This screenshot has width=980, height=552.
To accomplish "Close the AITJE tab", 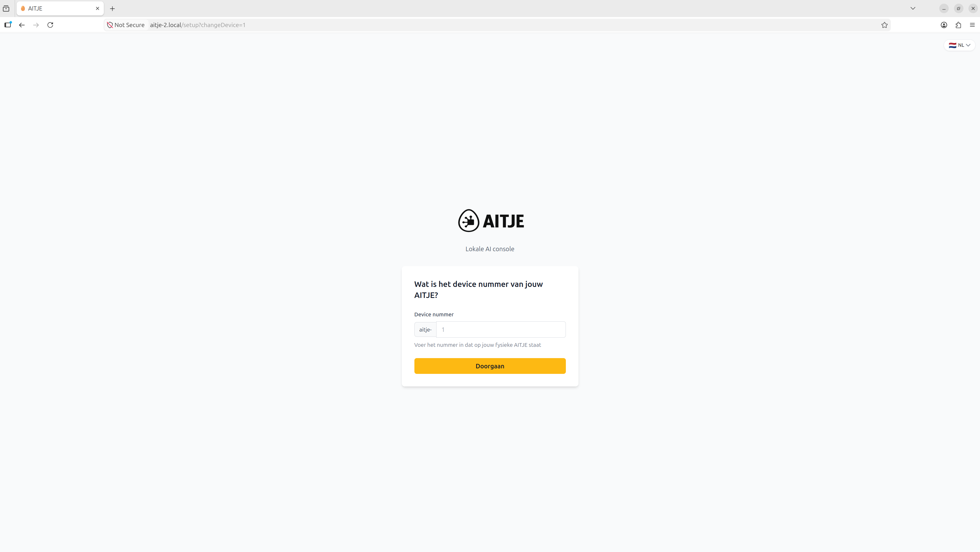I will coord(97,8).
